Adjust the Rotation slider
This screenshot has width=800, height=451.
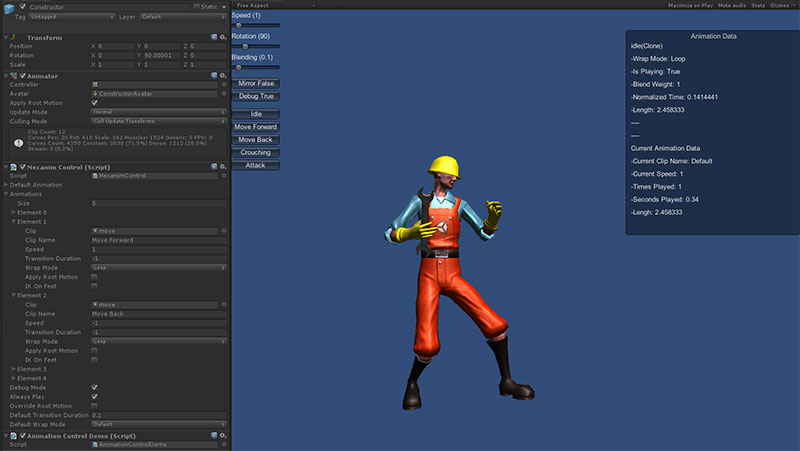tap(256, 46)
